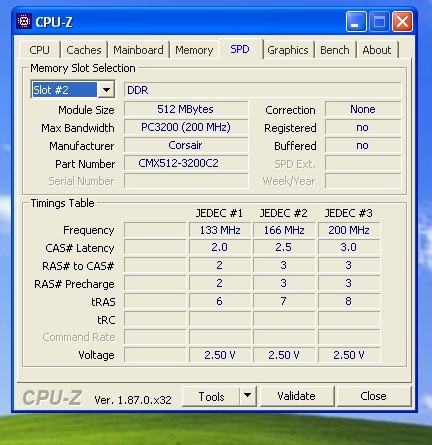Image resolution: width=432 pixels, height=445 pixels.
Task: Click the tRAS value 7
Action: pyautogui.click(x=284, y=301)
